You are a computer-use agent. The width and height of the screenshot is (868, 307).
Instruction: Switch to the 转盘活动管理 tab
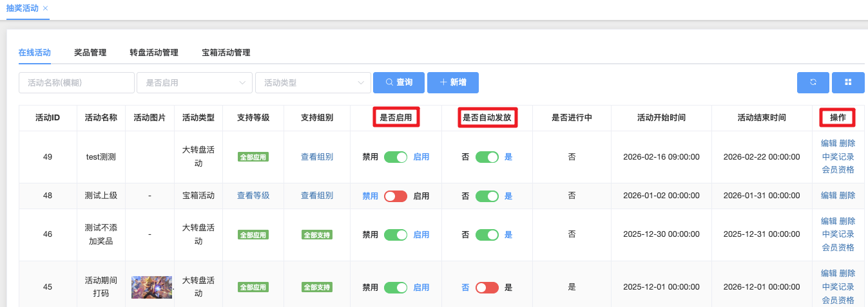point(154,53)
